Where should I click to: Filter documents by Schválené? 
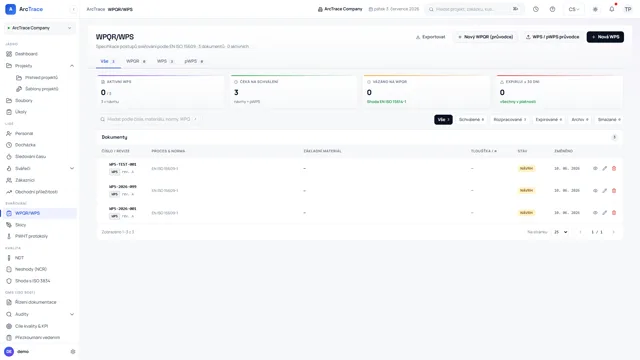[471, 120]
